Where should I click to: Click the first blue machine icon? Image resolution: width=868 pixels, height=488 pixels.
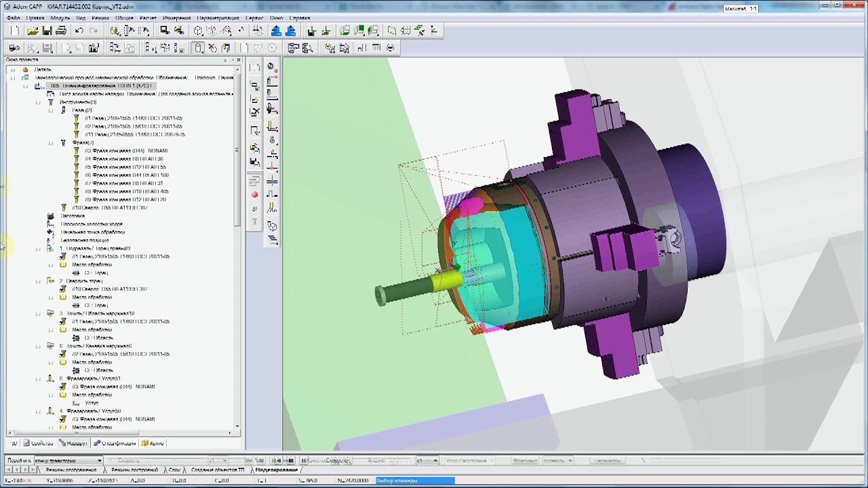tap(276, 30)
